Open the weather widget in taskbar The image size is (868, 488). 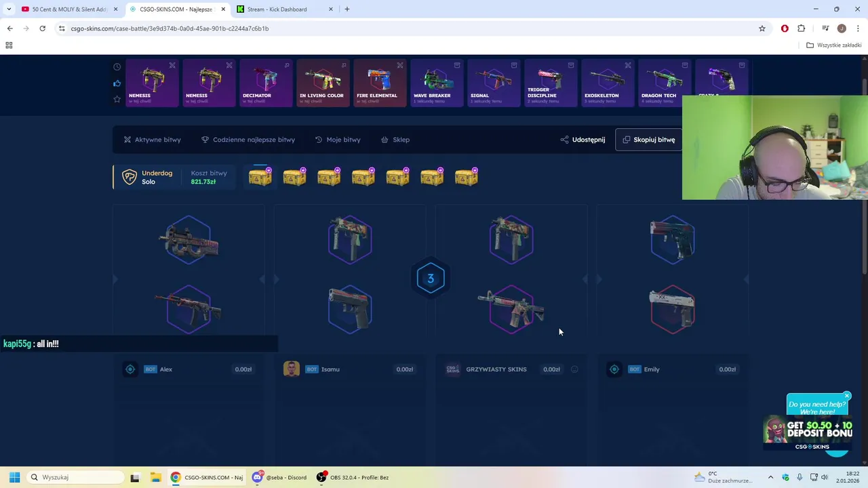pos(723,477)
